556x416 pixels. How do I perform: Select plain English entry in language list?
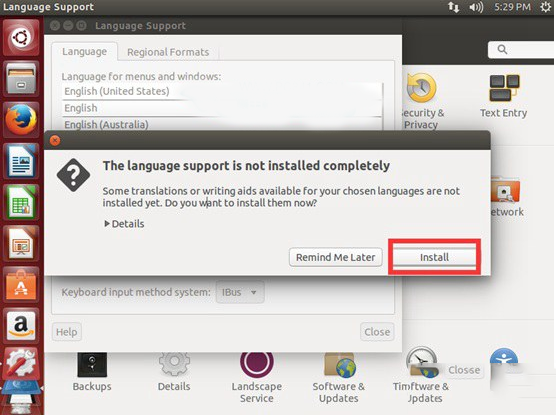[x=222, y=108]
